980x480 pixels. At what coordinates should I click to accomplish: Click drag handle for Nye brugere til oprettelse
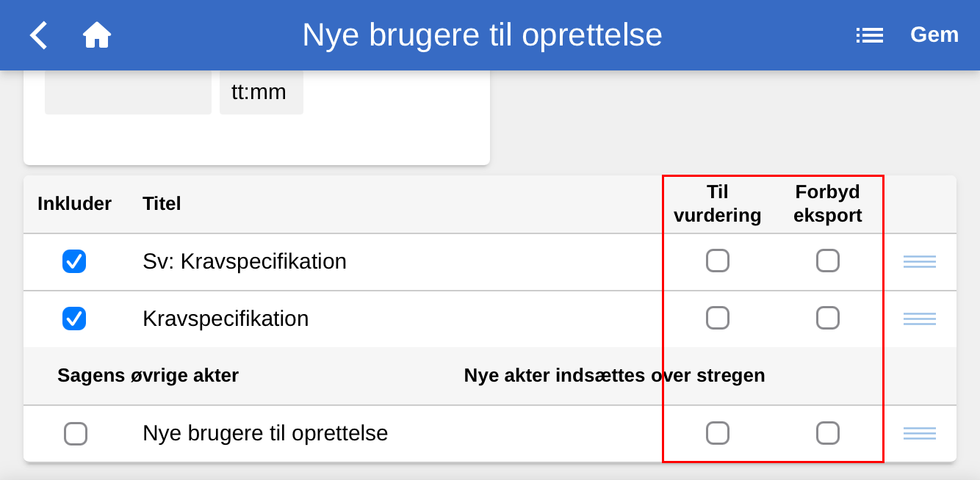coord(919,433)
